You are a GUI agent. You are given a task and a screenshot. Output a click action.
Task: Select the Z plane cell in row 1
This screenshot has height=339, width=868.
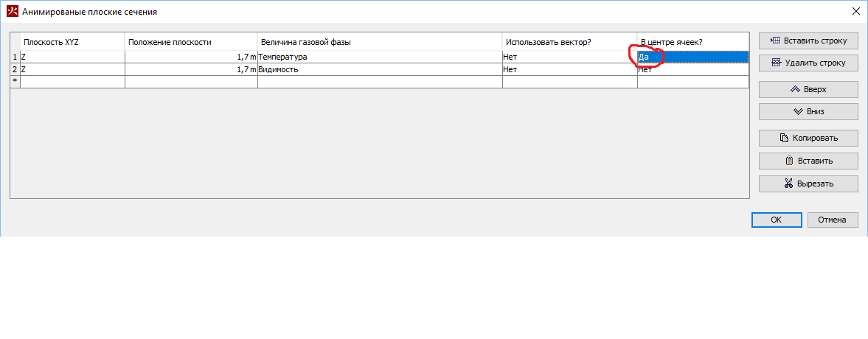coord(72,57)
